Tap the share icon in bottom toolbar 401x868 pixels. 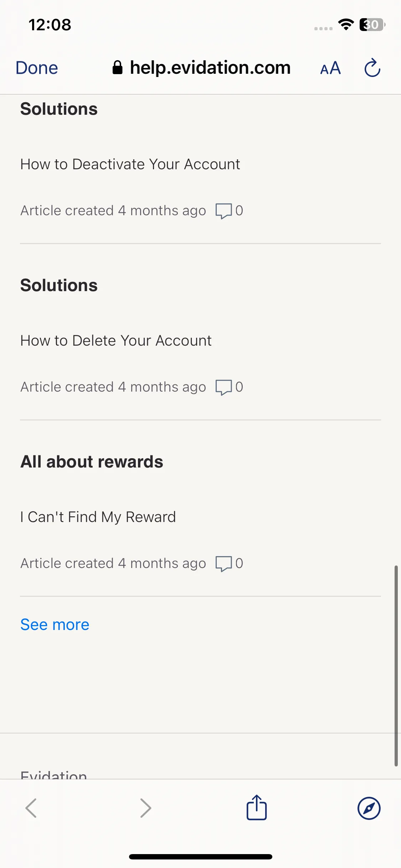point(257,807)
